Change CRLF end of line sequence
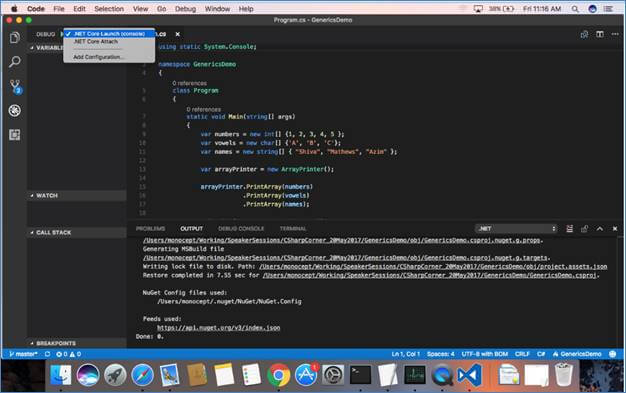The height and width of the screenshot is (393, 626). 522,354
